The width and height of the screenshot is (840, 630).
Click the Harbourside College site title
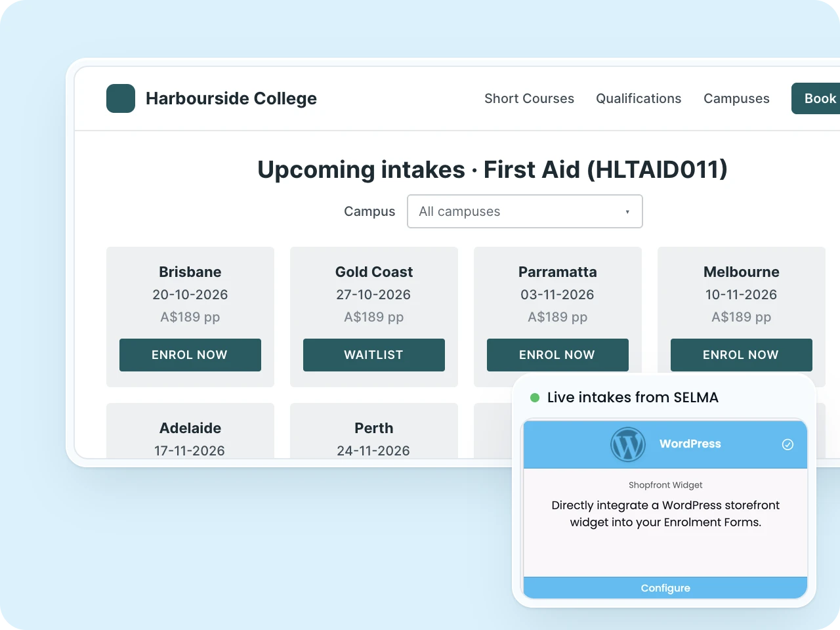pos(231,98)
